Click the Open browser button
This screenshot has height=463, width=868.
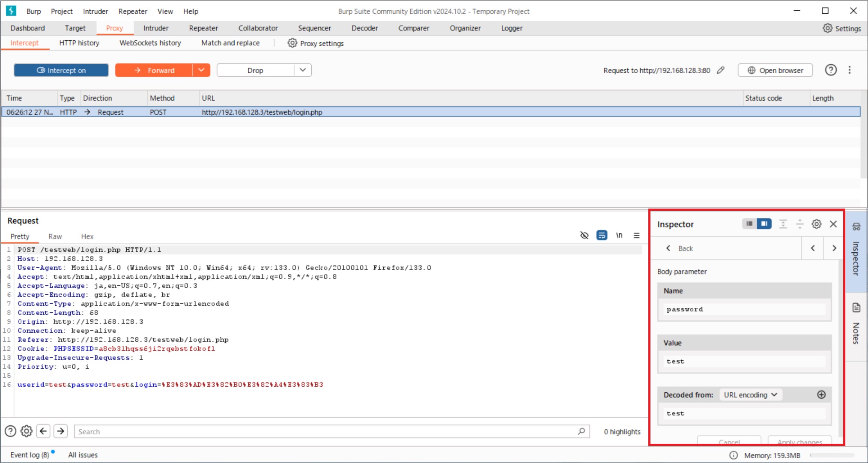(775, 70)
